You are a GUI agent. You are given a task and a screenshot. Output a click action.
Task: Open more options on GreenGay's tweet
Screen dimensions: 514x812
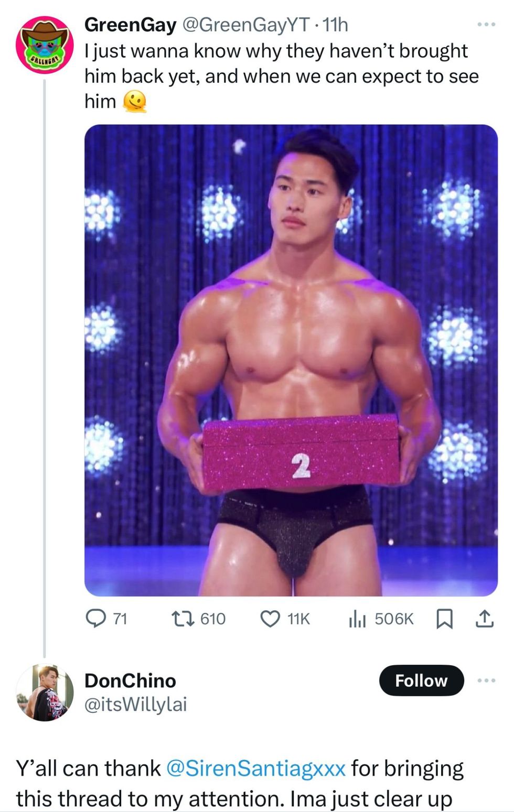point(486,25)
